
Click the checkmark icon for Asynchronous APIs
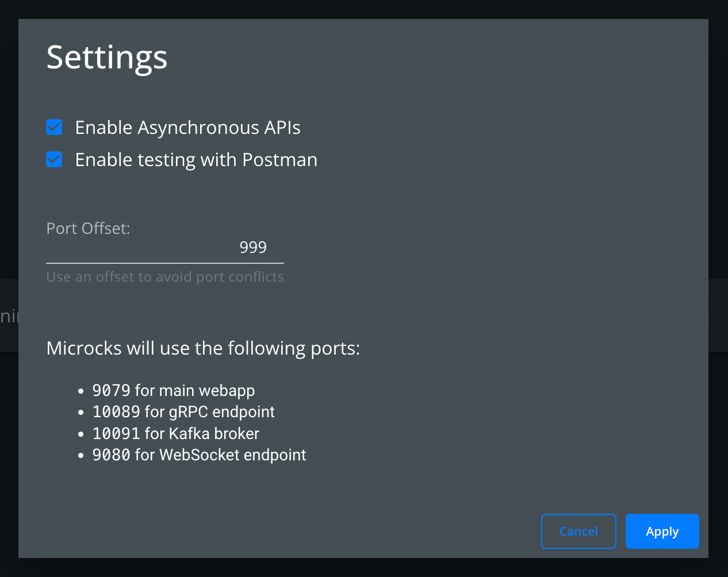(x=53, y=127)
